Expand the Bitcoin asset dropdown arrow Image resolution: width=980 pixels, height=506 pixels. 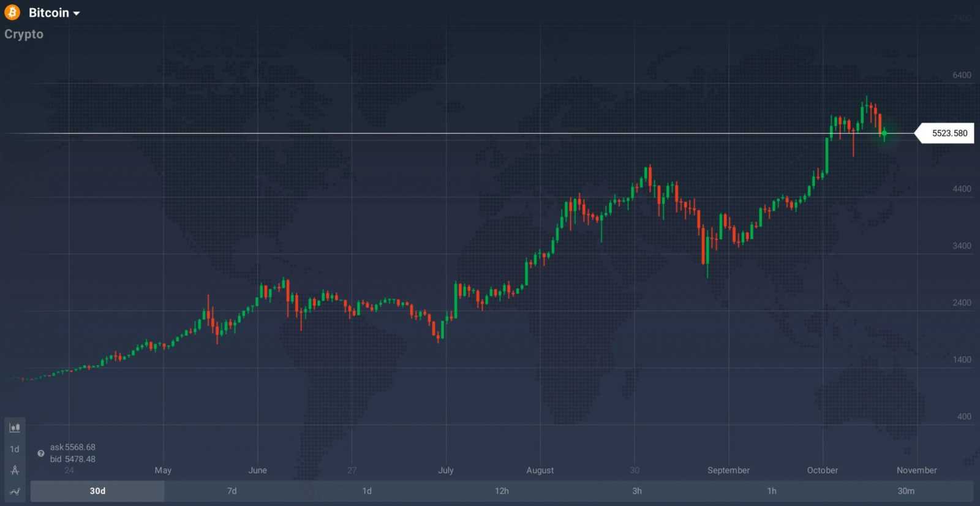click(77, 13)
